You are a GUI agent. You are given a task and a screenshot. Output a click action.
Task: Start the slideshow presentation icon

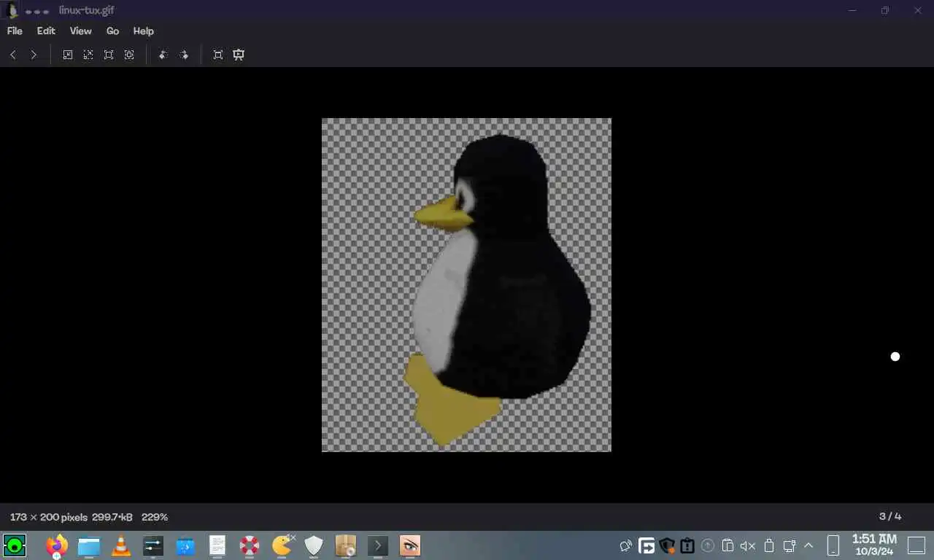pos(239,55)
